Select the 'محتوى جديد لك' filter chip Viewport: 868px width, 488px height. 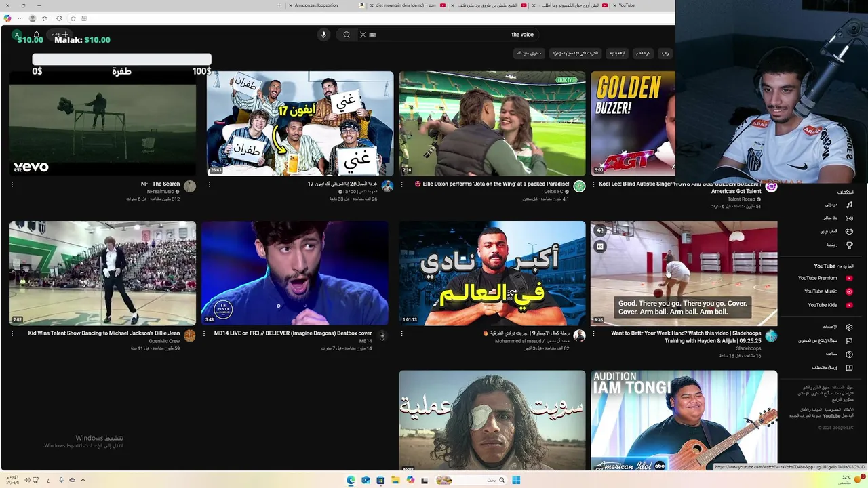pos(529,53)
